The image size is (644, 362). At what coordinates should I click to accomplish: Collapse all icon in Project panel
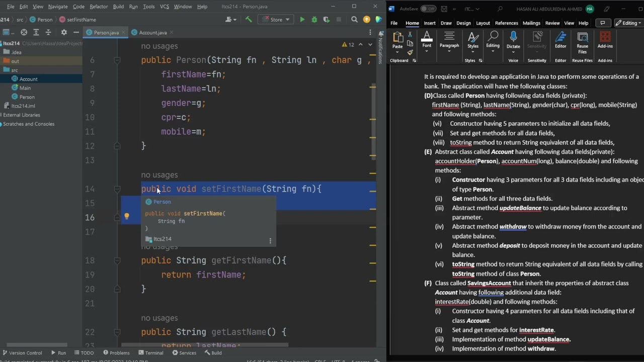point(48,32)
